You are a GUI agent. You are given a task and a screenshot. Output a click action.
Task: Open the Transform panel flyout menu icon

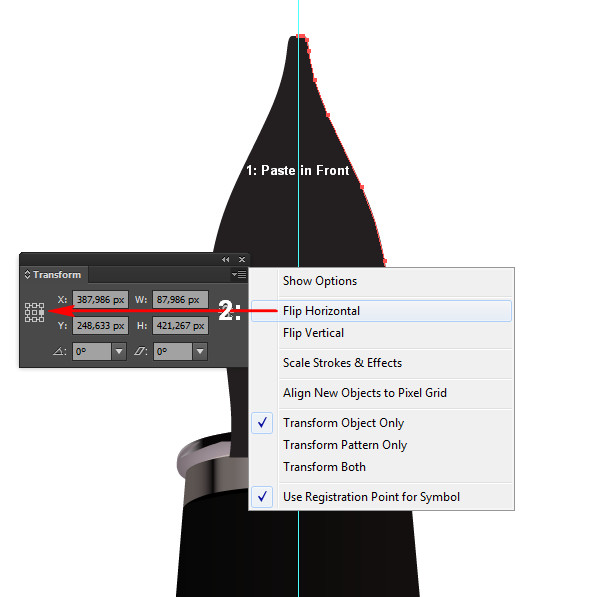(239, 275)
